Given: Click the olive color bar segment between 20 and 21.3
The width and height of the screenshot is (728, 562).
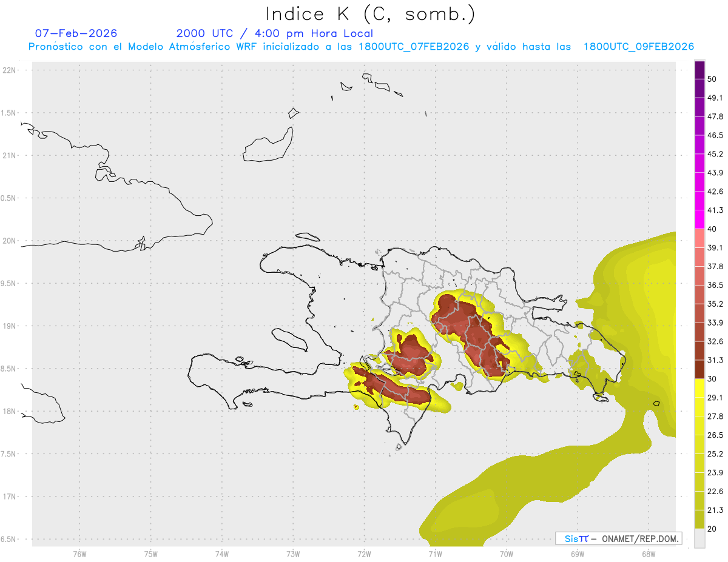Looking at the screenshot, I should [x=700, y=520].
